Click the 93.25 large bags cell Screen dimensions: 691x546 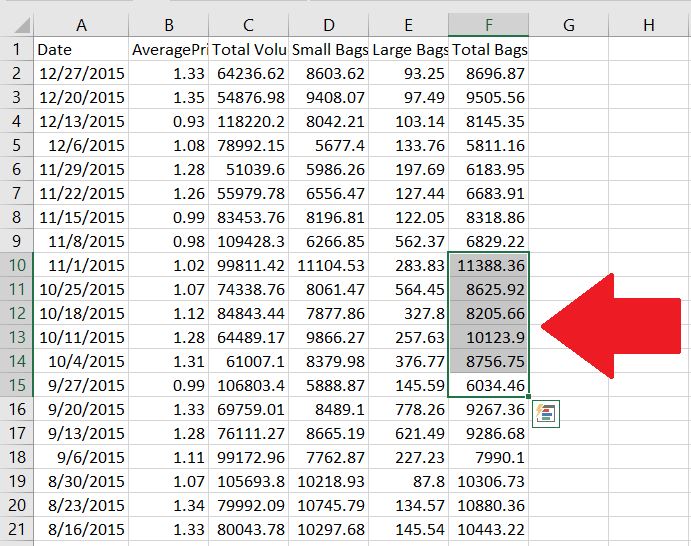pos(408,73)
